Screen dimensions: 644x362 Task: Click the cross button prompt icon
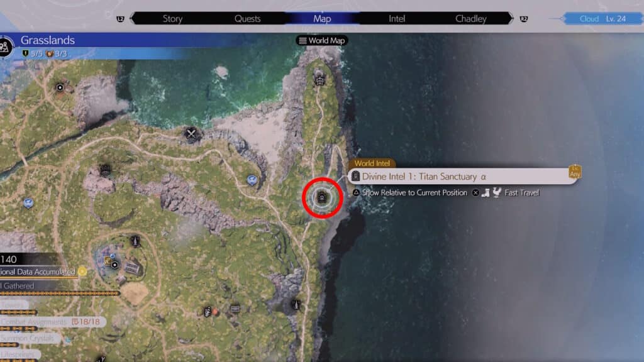[x=475, y=192]
